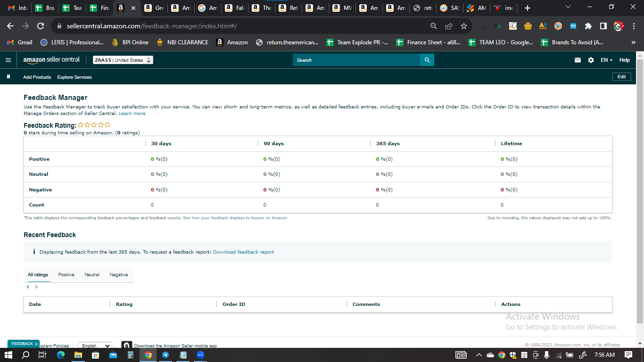Click the Date column header
644x362 pixels.
click(35, 304)
